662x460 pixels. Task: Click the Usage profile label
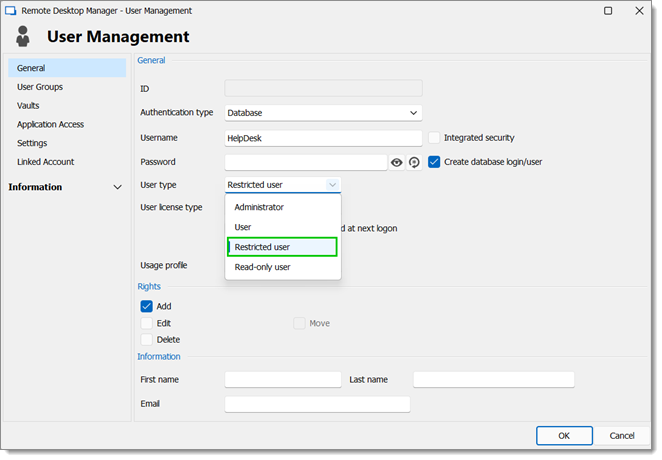coord(164,265)
